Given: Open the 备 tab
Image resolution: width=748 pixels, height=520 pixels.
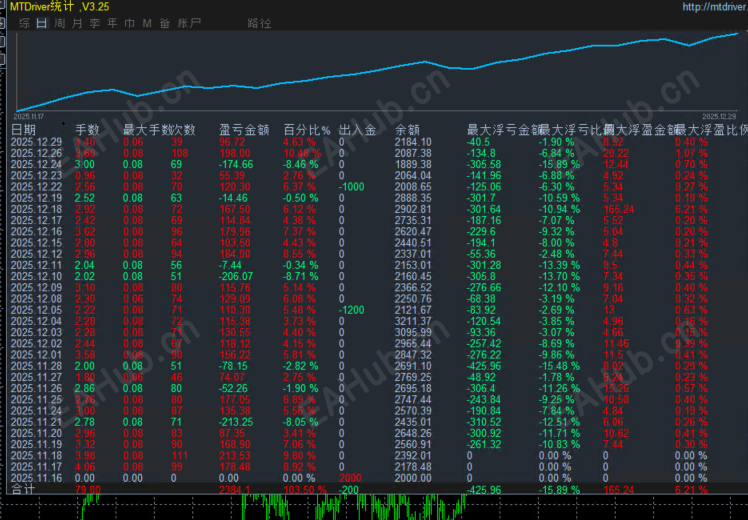Looking at the screenshot, I should tap(165, 23).
